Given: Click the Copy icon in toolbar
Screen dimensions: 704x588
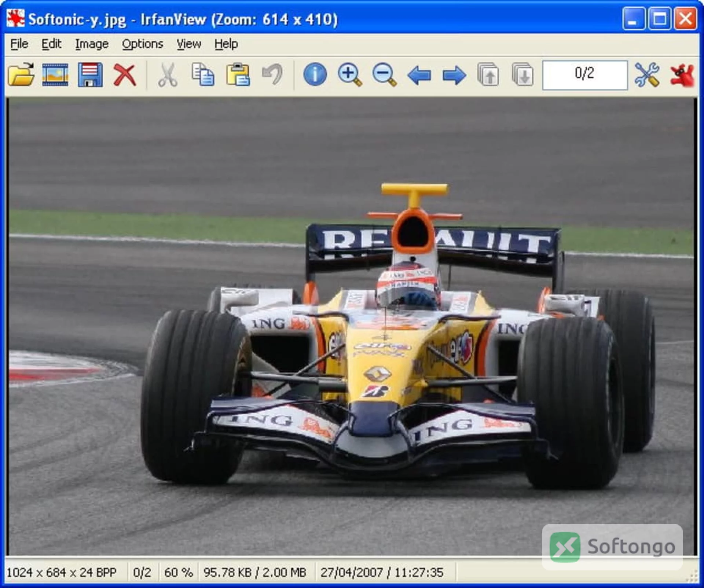Looking at the screenshot, I should (203, 75).
